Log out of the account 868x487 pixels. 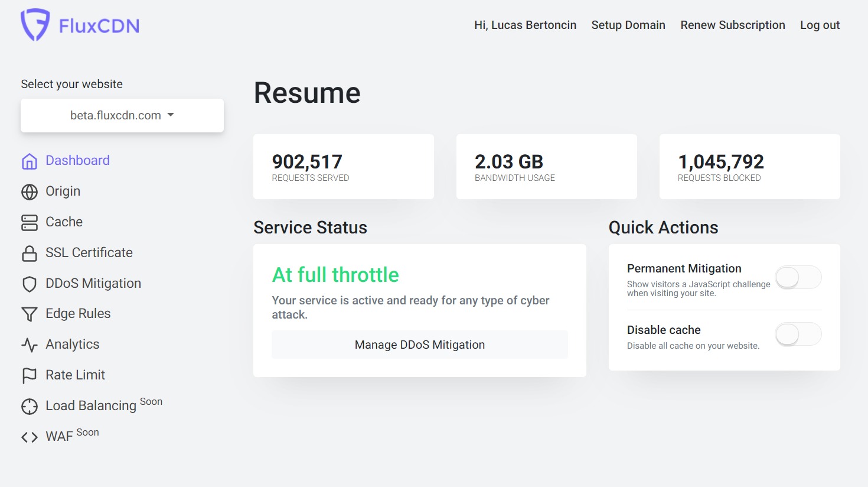[x=820, y=25]
